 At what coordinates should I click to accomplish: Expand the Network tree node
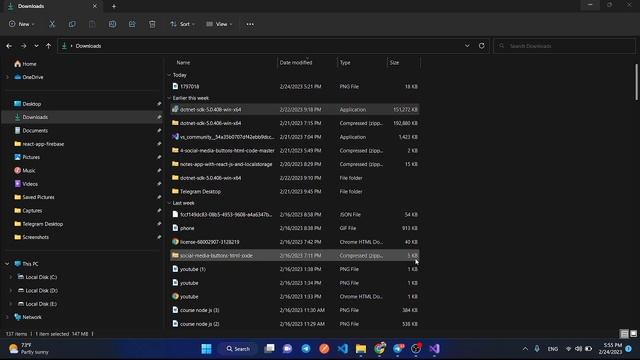click(7, 317)
